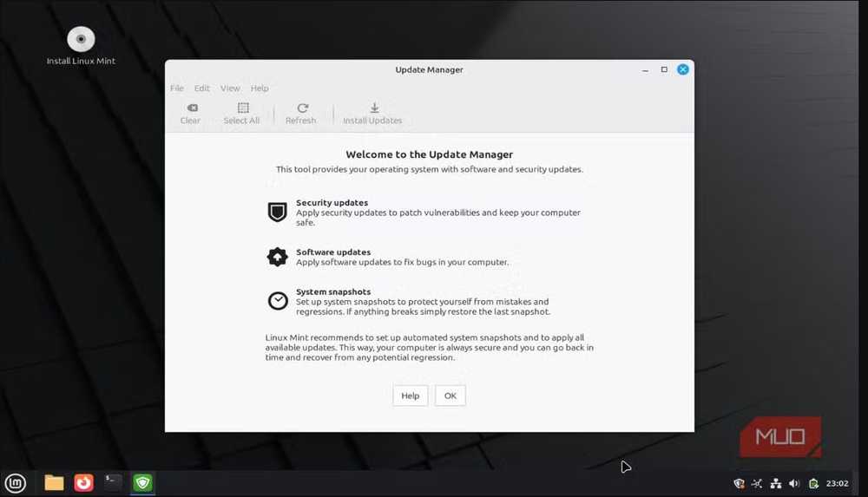Image resolution: width=868 pixels, height=497 pixels.
Task: Click the OK button
Action: pos(450,396)
